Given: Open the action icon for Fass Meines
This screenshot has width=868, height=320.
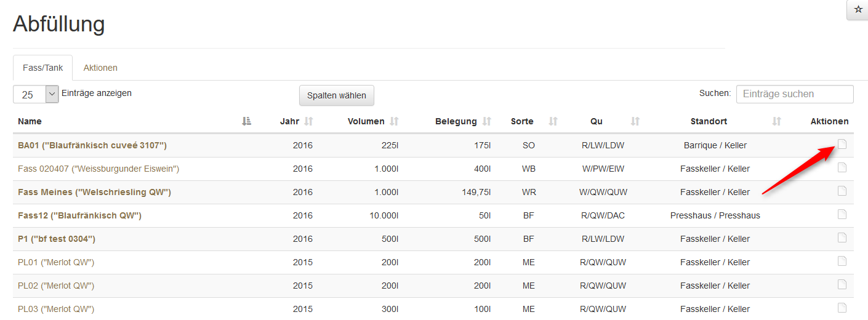Looking at the screenshot, I should pos(842,191).
